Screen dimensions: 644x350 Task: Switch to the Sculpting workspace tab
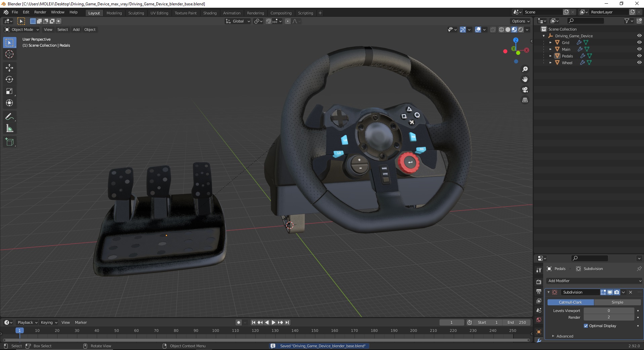pyautogui.click(x=136, y=13)
